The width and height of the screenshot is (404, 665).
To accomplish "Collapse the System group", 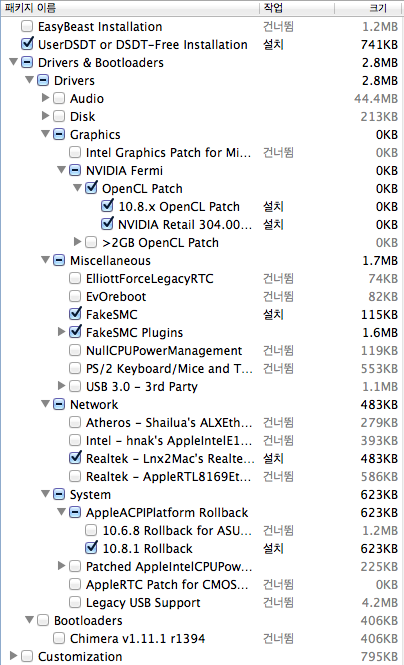I will click(x=45, y=494).
